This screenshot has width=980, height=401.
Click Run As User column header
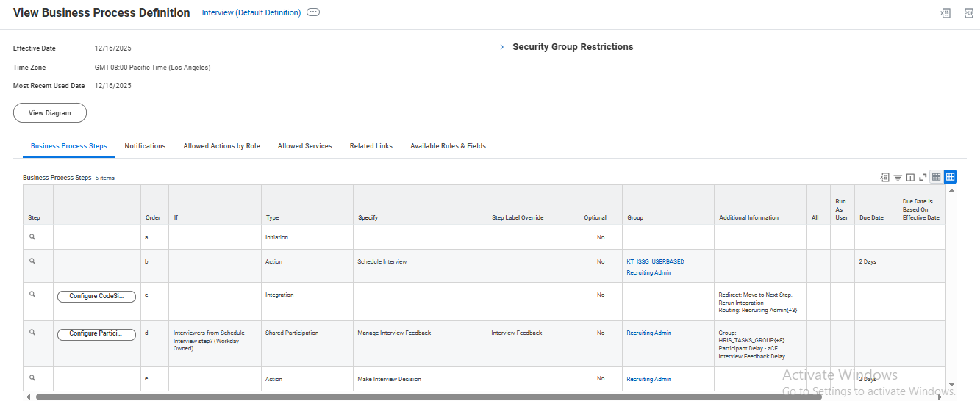click(843, 205)
